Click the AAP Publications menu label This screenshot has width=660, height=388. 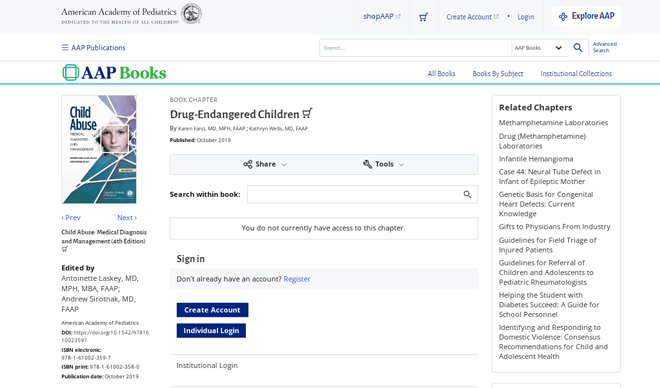point(98,48)
